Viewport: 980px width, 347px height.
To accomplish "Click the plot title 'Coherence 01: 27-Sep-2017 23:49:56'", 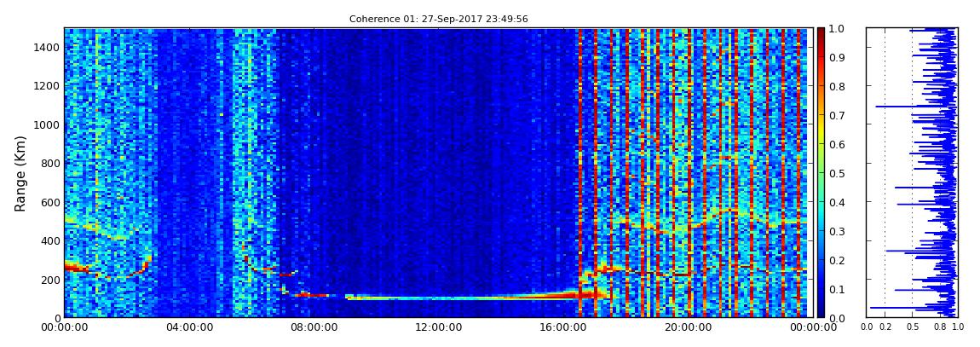I will coord(438,20).
